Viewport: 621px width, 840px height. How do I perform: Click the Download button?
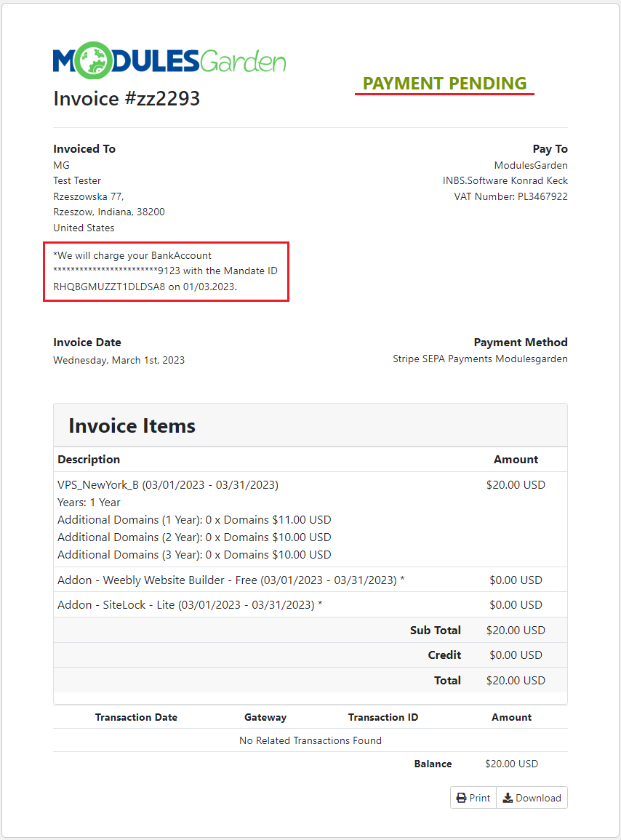point(532,798)
